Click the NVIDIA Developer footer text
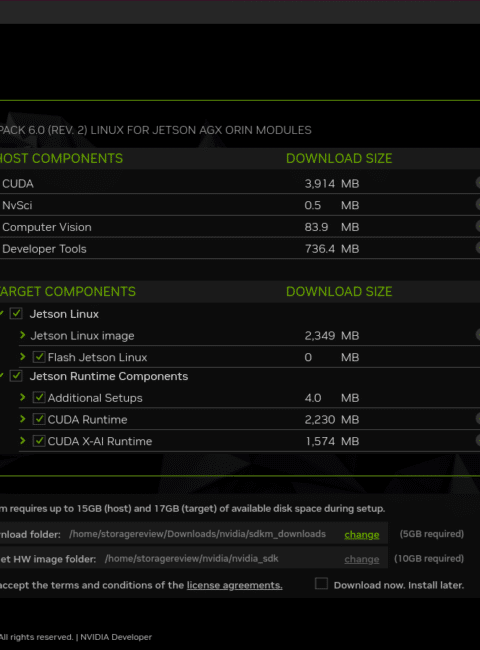Screen dimensions: 480x650 click(116, 637)
